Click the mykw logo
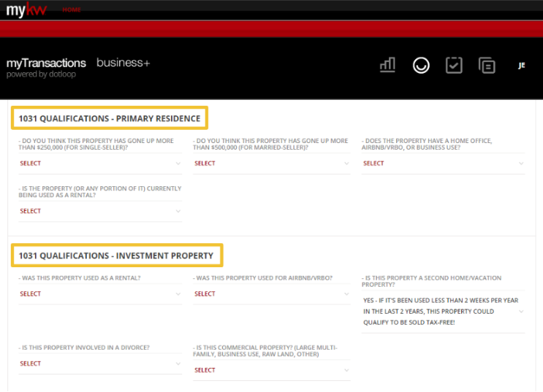 point(26,9)
